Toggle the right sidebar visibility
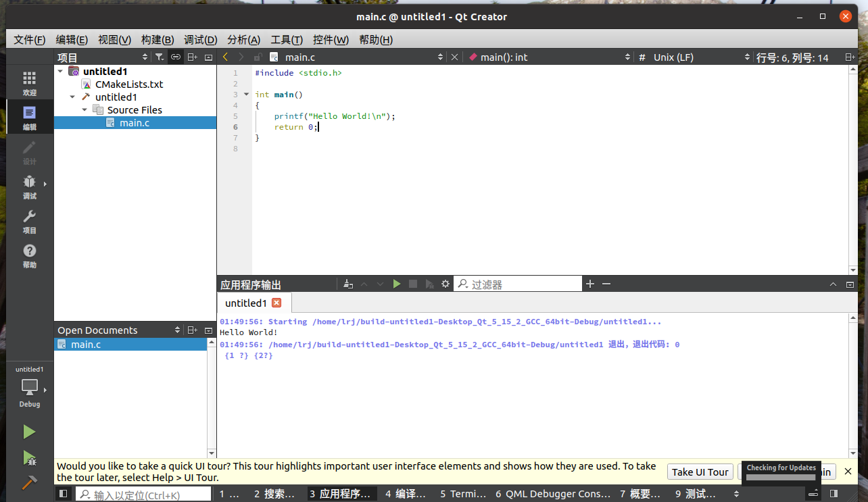 point(834,494)
